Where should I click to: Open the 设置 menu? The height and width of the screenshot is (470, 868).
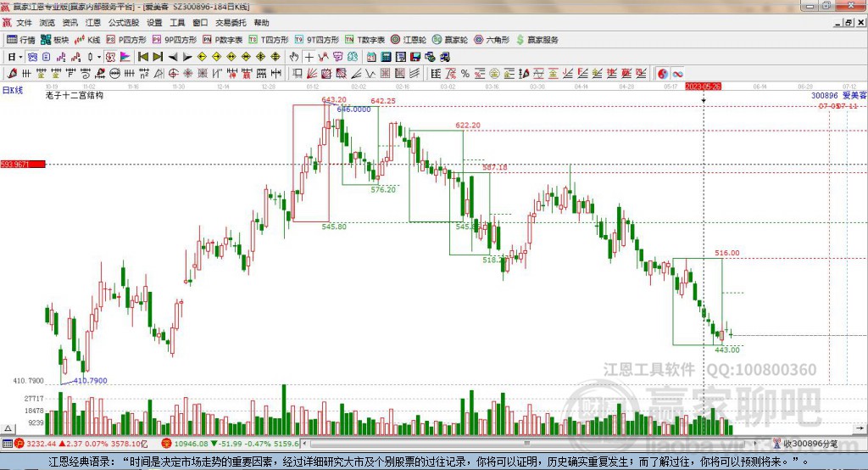154,23
